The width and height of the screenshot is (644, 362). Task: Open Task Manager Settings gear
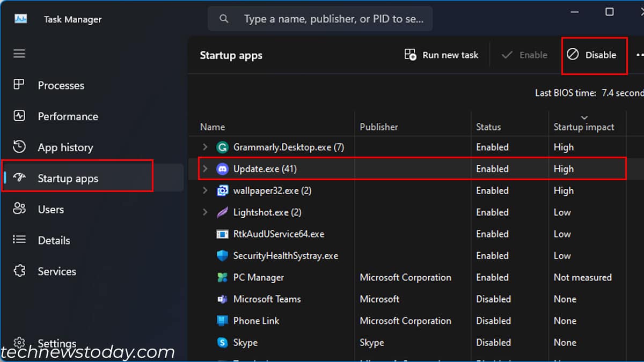(x=20, y=343)
